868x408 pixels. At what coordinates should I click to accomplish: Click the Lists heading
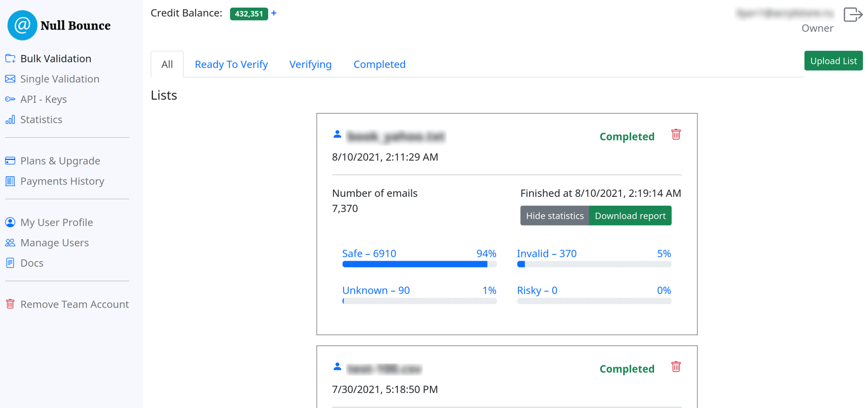pyautogui.click(x=164, y=95)
